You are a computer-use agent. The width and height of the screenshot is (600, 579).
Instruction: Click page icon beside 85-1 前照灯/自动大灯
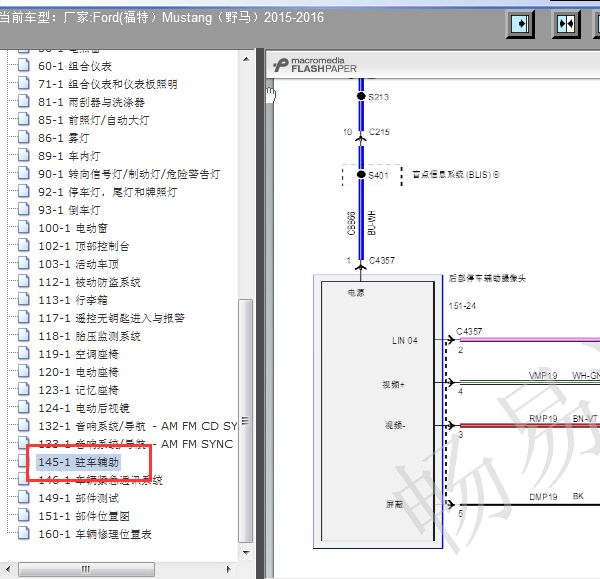click(24, 119)
